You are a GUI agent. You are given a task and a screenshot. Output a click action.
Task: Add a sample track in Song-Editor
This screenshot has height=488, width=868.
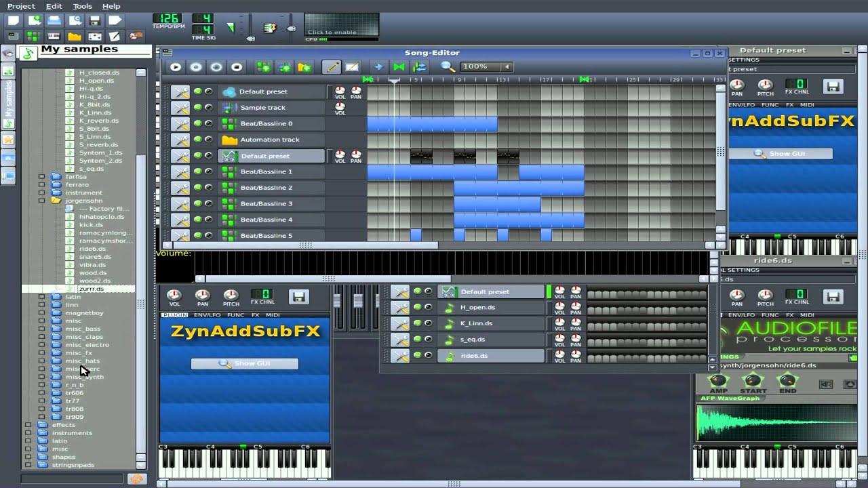click(284, 67)
